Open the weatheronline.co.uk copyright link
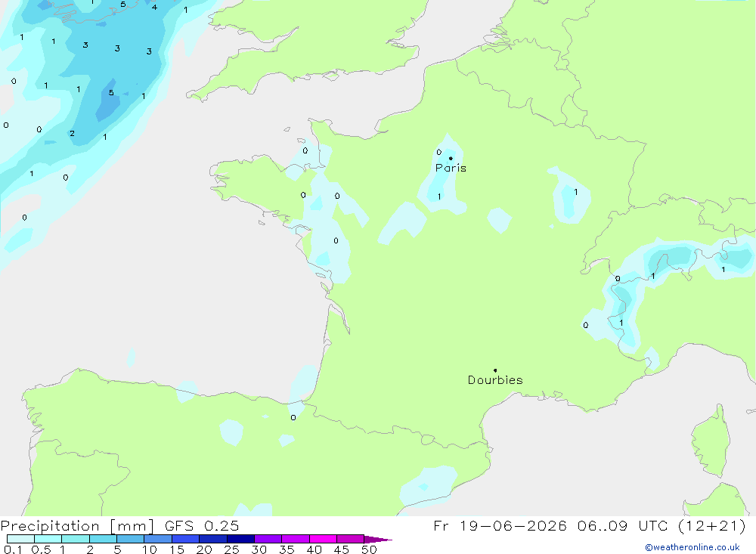Image resolution: width=756 pixels, height=554 pixels. click(692, 547)
